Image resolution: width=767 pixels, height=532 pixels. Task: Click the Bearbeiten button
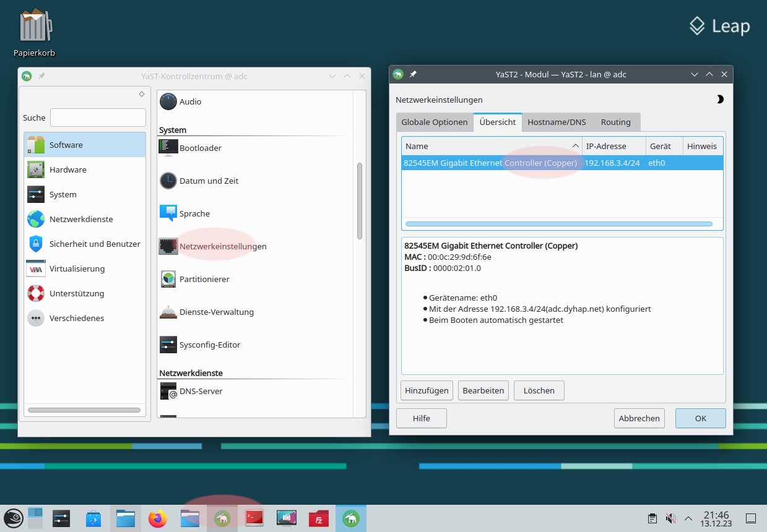pyautogui.click(x=483, y=391)
